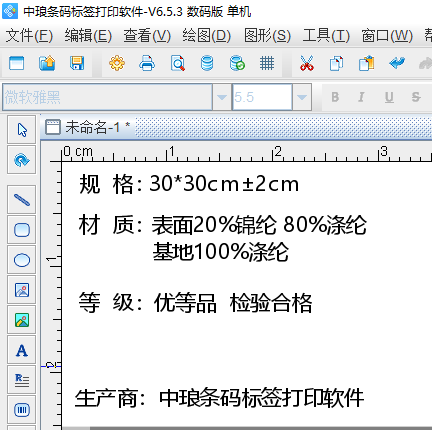
Task: Open the 窗口(W) menu
Action: pos(387,35)
